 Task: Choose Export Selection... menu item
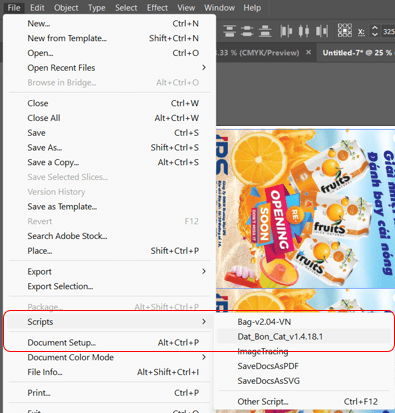[110, 286]
